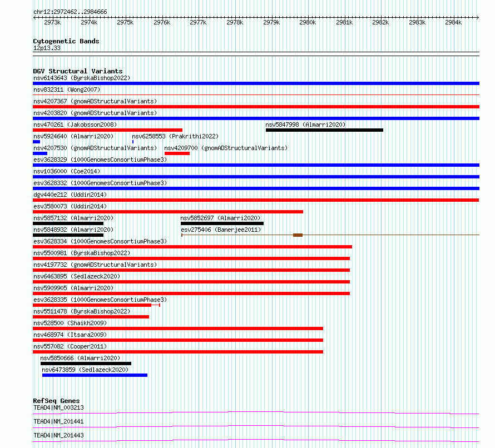Open the nsv5850666 (Almarri2020) label
This screenshot has height=448, width=495.
80,358
